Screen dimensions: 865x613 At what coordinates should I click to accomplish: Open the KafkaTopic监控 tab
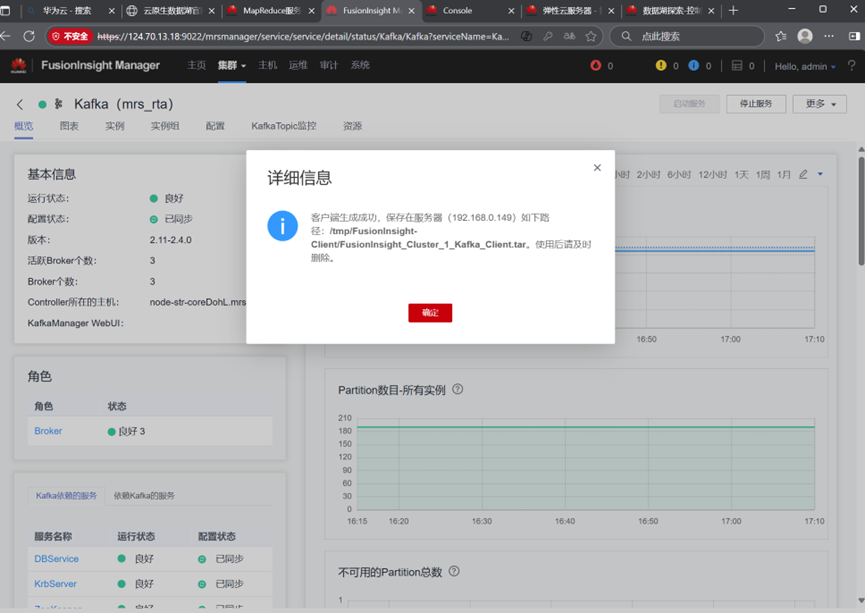click(x=284, y=126)
